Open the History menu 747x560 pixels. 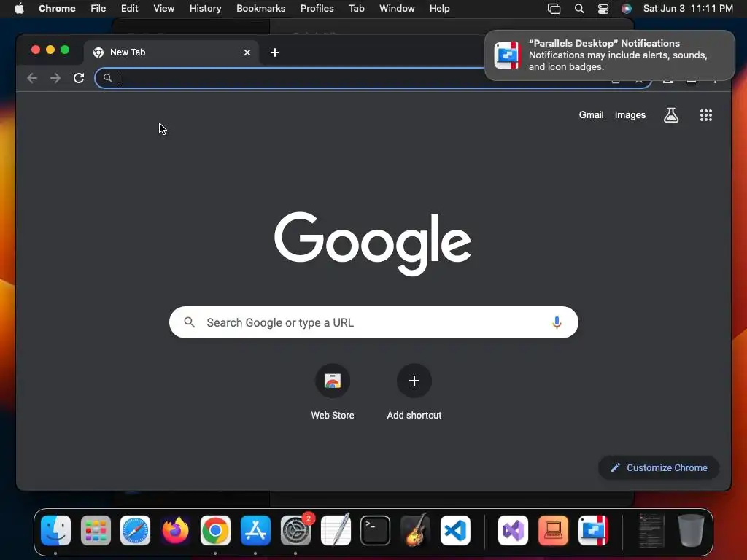205,9
